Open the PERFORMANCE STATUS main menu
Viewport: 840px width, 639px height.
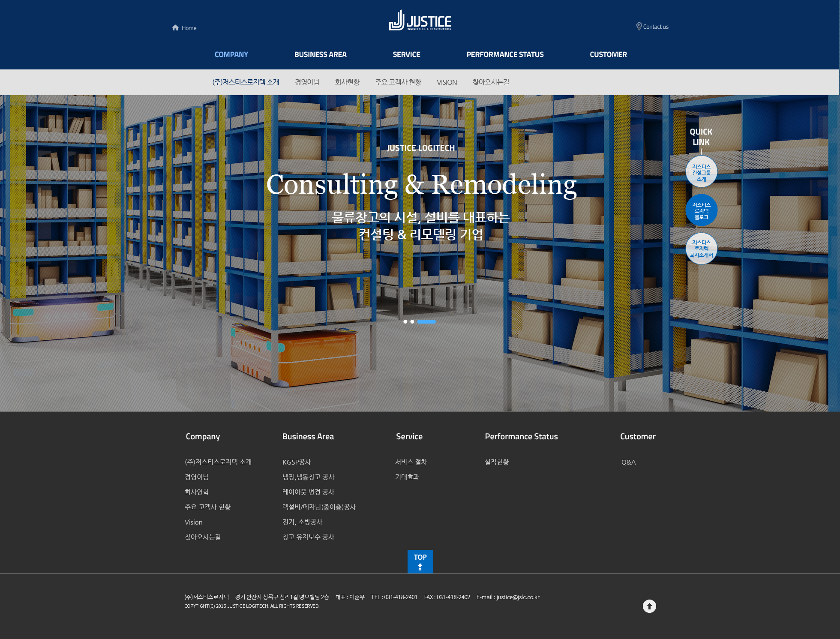tap(505, 54)
